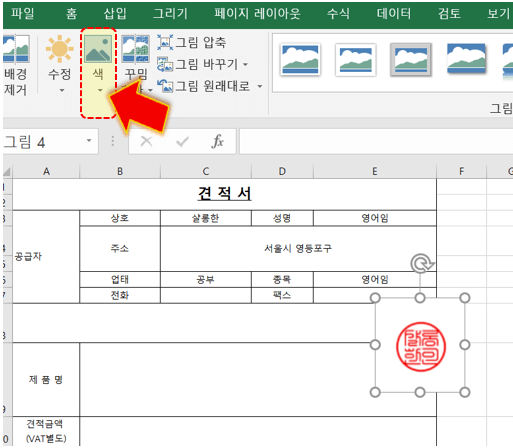Click the 업태 cell

120,280
